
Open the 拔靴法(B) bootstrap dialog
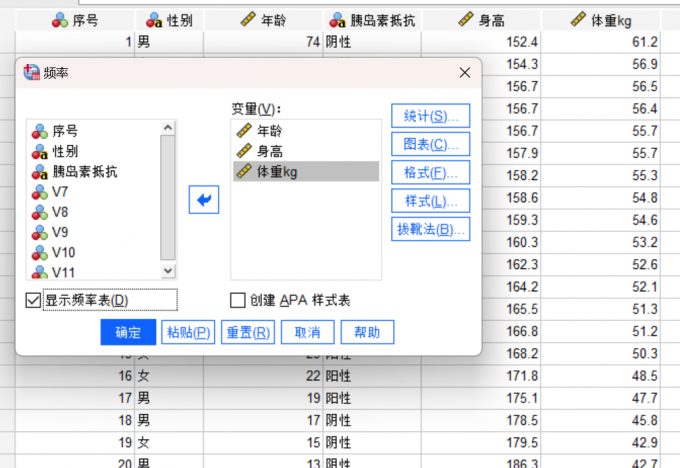(430, 229)
